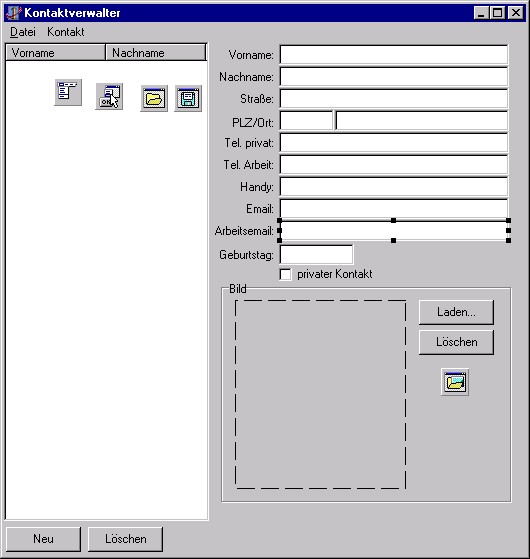Select the ActionList component icon
The width and height of the screenshot is (530, 559).
[109, 97]
